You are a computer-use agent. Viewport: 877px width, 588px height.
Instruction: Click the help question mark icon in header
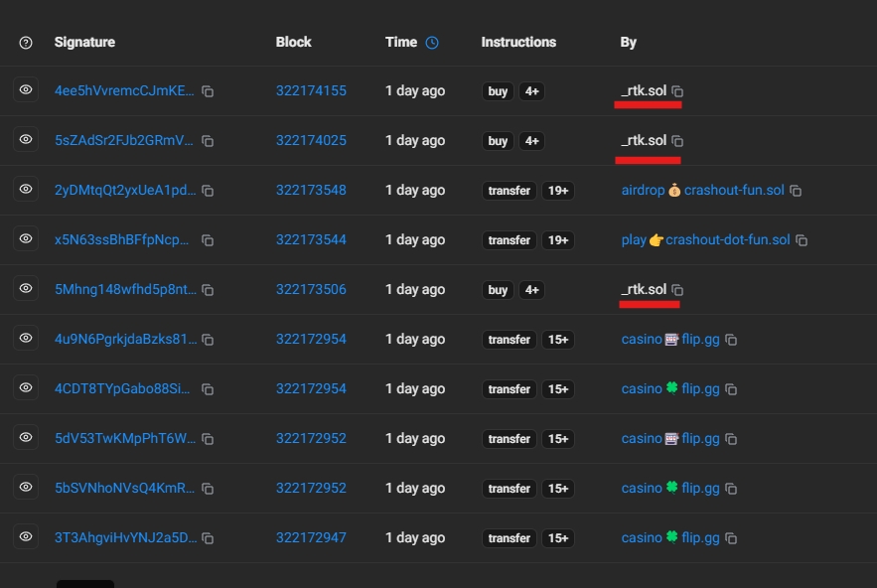(26, 43)
